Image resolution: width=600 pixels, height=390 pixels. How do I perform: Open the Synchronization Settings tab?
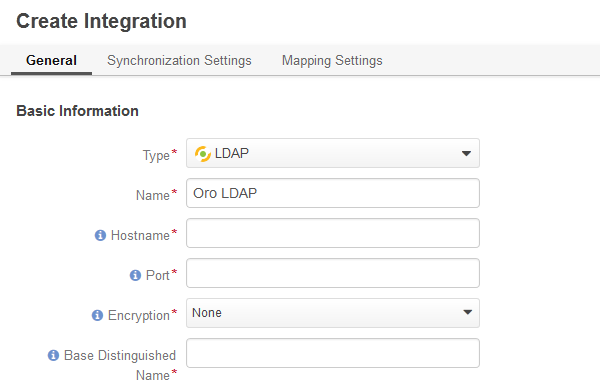179,60
